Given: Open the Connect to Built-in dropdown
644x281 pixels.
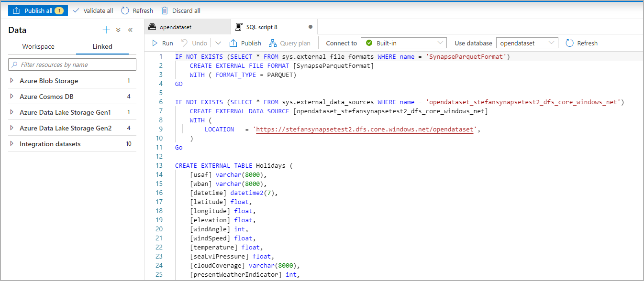Looking at the screenshot, I should click(x=403, y=43).
